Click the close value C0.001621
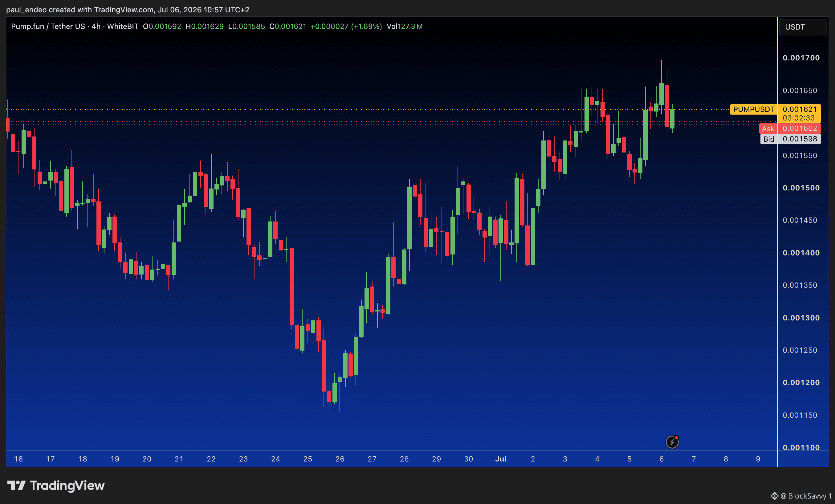The height and width of the screenshot is (504, 835). pyautogui.click(x=288, y=26)
